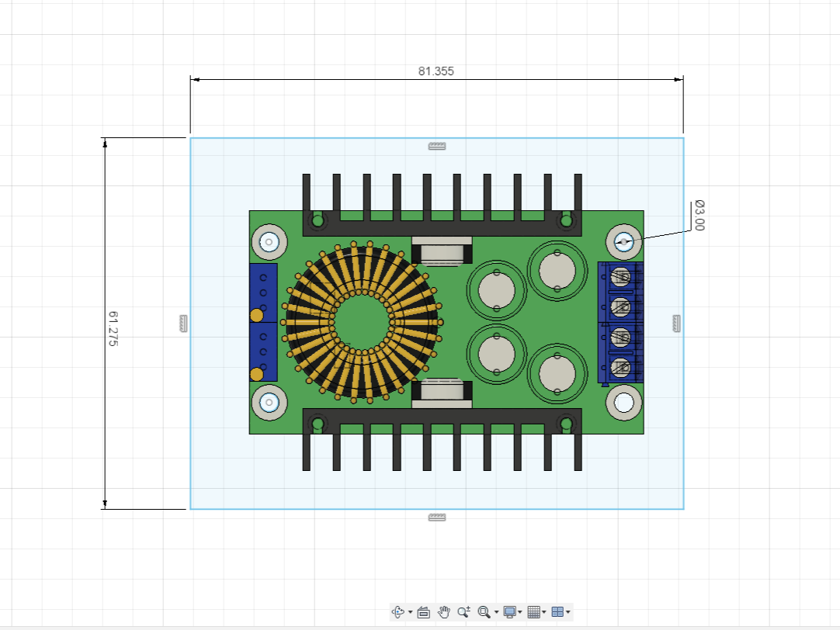840x630 pixels.
Task: Select the Orbit tool in the navigation bar
Action: pos(397,612)
